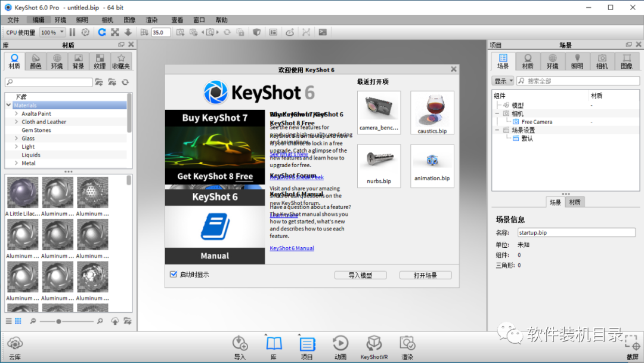Open the Environment (环境) project tab icon
This screenshot has width=644, height=363.
point(552,61)
